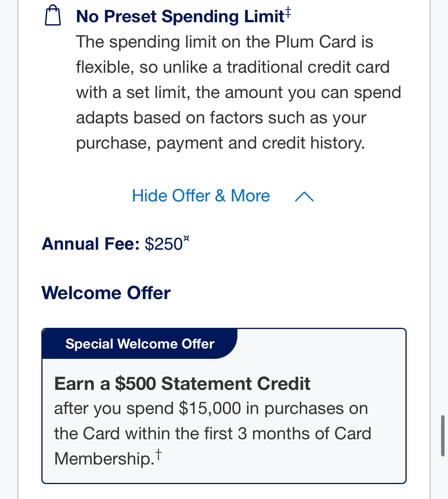Viewport: 448px width, 499px height.
Task: Click the word Membership in offer card
Action: [x=103, y=459]
